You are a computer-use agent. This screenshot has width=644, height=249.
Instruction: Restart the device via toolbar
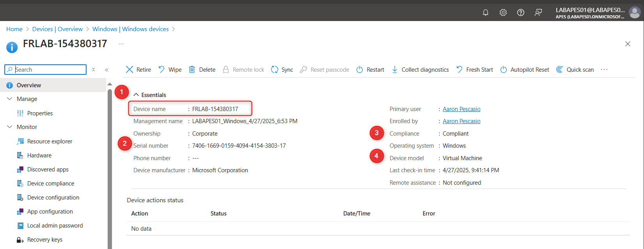370,70
